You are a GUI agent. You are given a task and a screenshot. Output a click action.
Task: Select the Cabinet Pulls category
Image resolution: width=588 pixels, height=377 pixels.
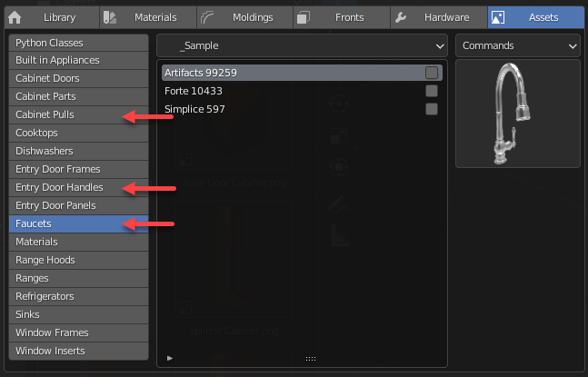point(45,114)
